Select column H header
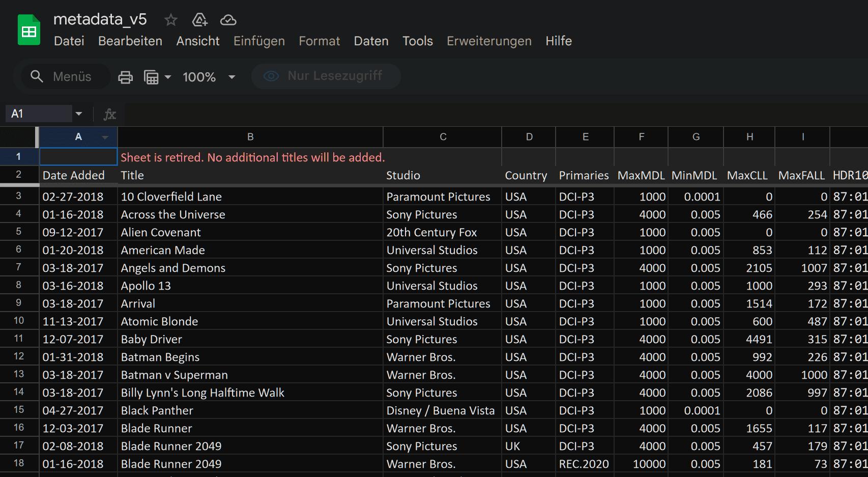868x477 pixels. (x=749, y=137)
